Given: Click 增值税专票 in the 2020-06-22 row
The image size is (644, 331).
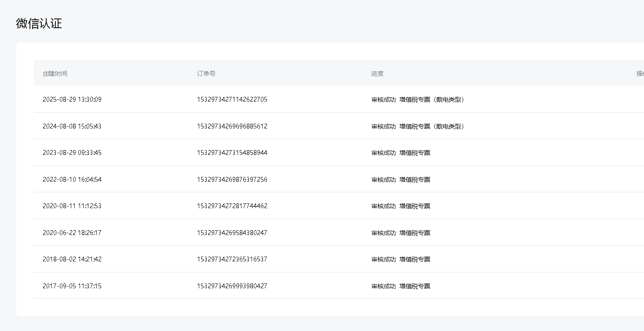Looking at the screenshot, I should tap(415, 233).
